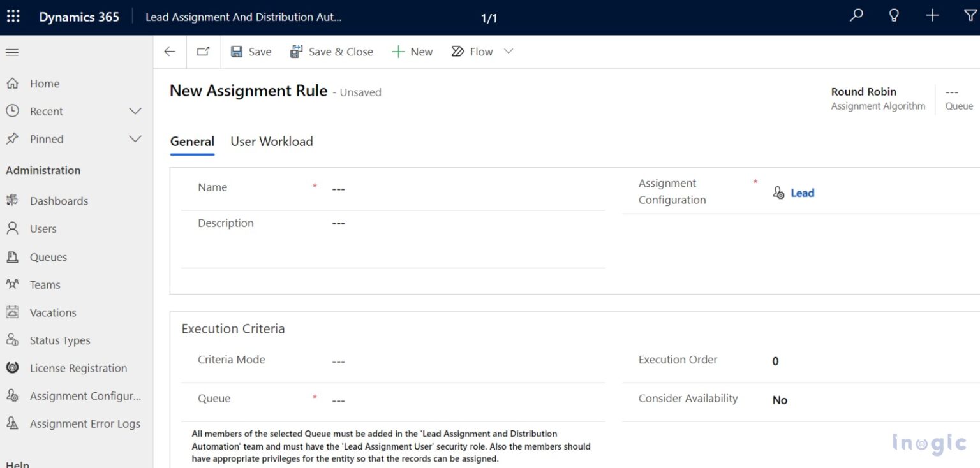Viewport: 980px width, 468px height.
Task: Click the search magnifier icon
Action: pyautogui.click(x=856, y=16)
